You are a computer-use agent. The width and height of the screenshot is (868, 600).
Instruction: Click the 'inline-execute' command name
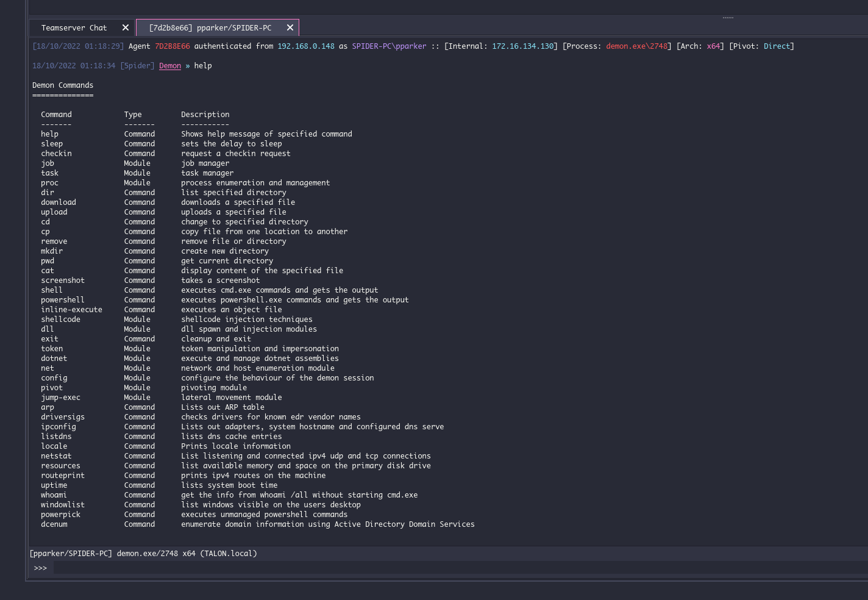click(x=71, y=310)
